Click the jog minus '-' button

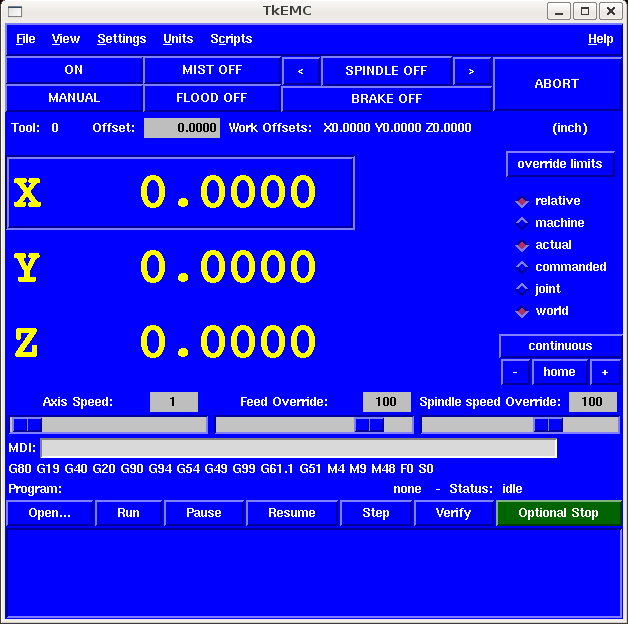tap(515, 372)
